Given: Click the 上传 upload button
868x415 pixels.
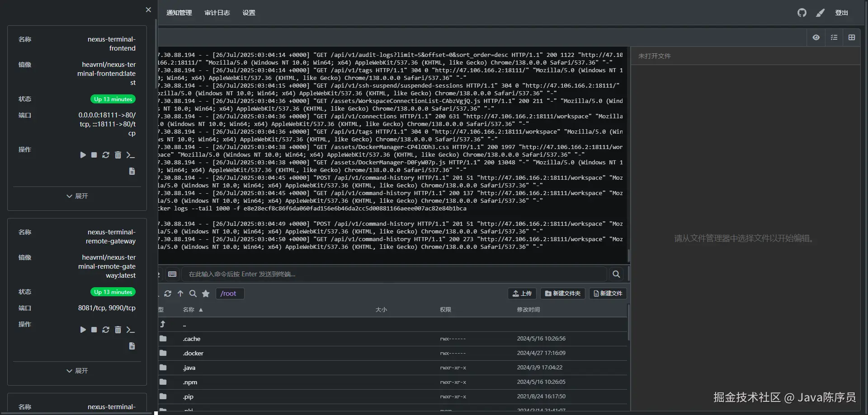Looking at the screenshot, I should pyautogui.click(x=522, y=294).
